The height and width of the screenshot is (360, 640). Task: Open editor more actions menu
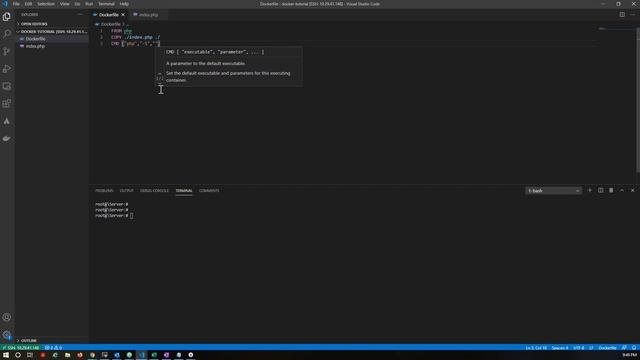click(x=633, y=14)
